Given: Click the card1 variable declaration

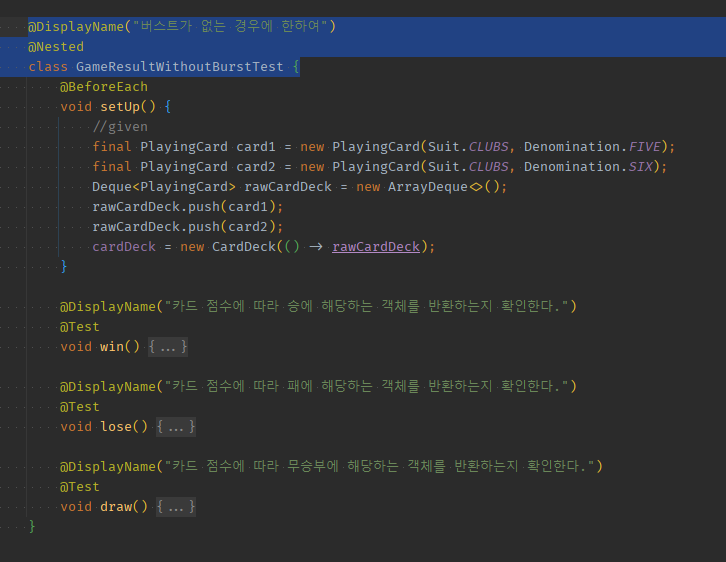Looking at the screenshot, I should 256,147.
